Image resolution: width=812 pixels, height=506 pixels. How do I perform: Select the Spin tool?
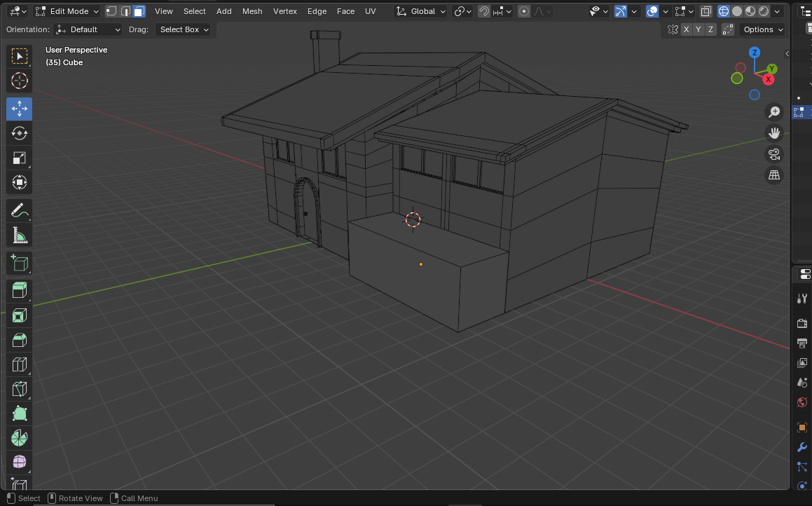tap(19, 438)
